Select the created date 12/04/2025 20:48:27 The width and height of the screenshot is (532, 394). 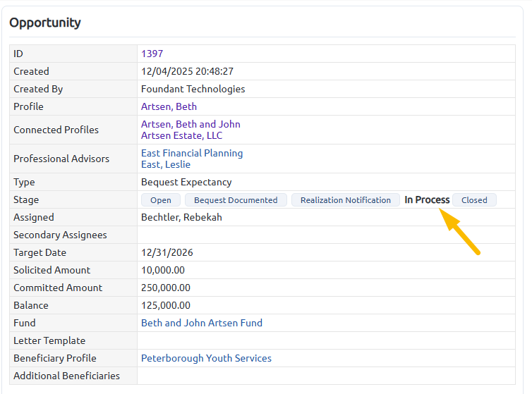click(x=187, y=71)
